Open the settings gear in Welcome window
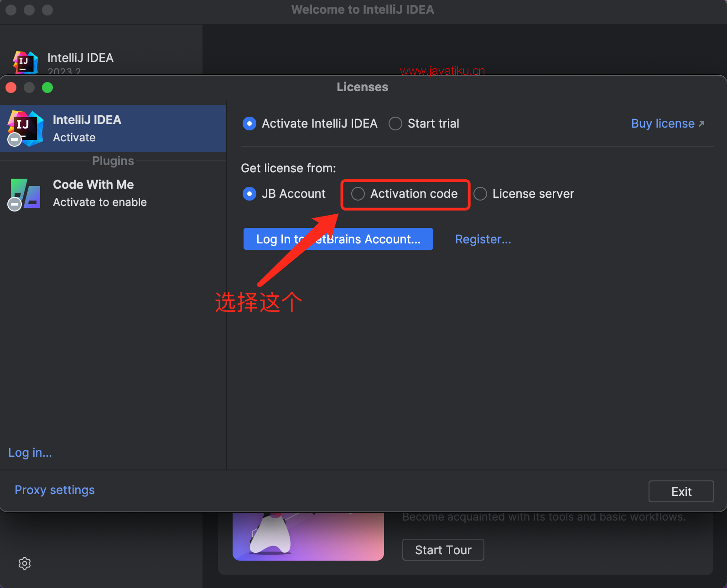 tap(25, 563)
